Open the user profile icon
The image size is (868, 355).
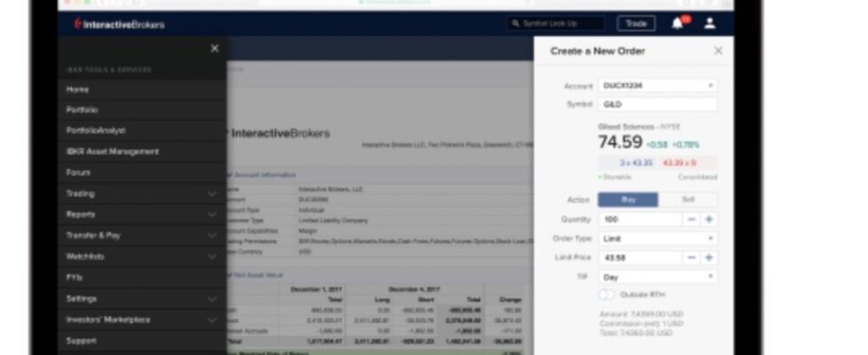(710, 23)
